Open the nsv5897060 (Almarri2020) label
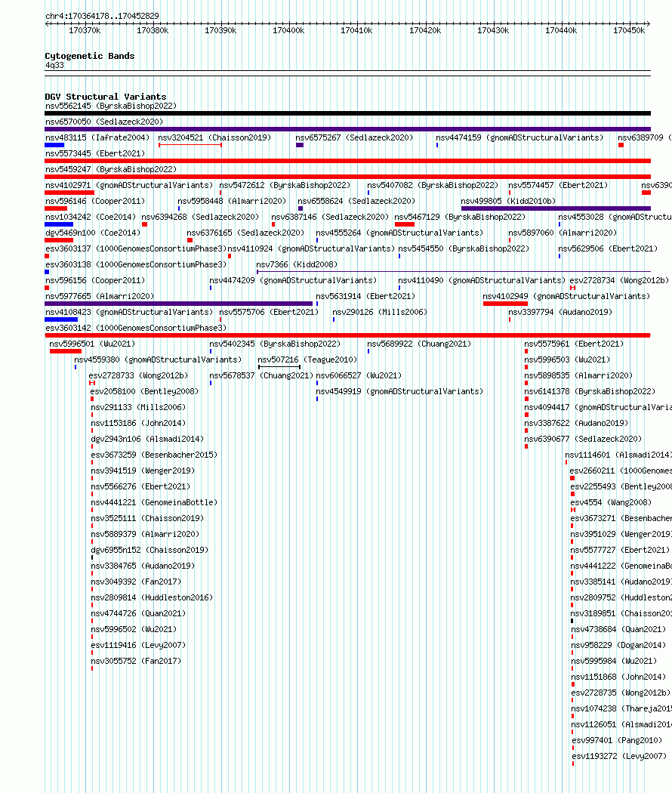672x793 pixels. 563,233
